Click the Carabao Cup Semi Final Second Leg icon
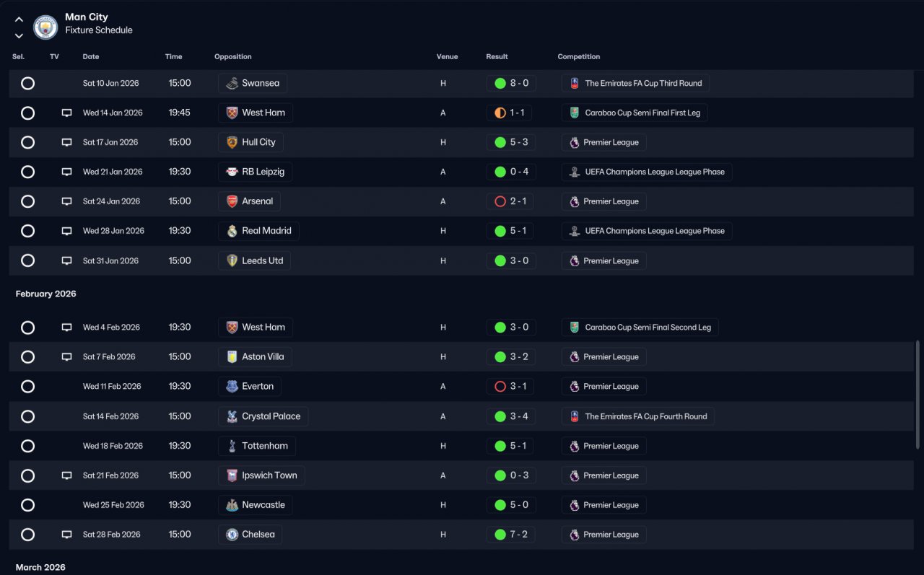This screenshot has width=924, height=575. tap(574, 328)
